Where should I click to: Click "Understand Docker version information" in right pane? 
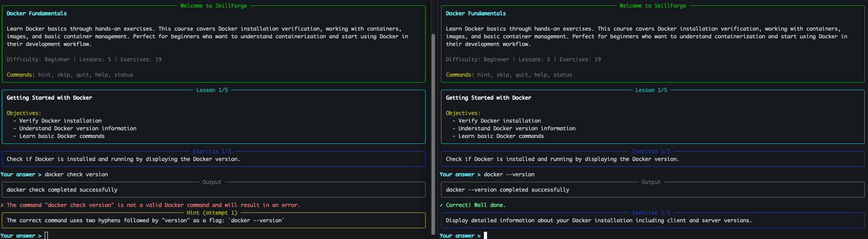517,129
